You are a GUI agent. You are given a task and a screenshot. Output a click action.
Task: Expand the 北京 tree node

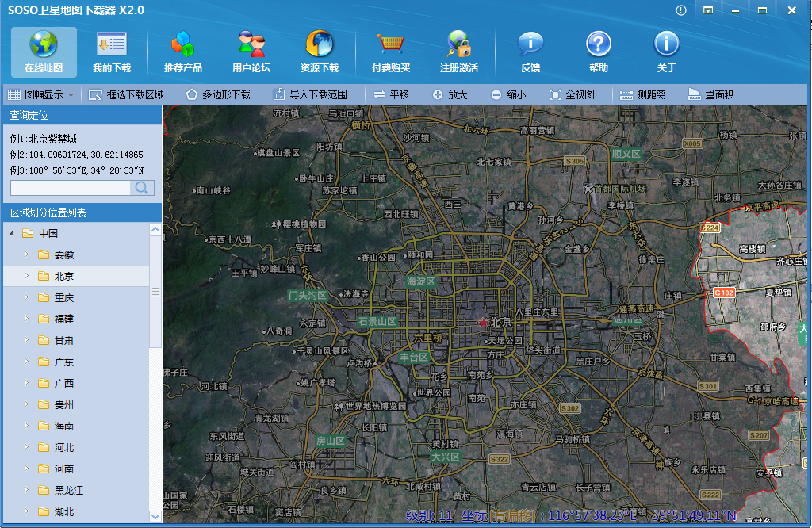26,276
